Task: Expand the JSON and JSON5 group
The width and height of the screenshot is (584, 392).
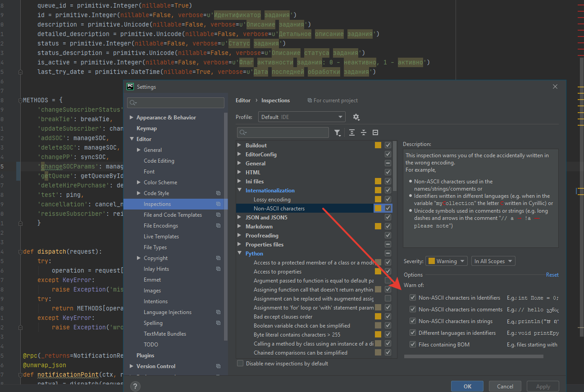Action: click(240, 218)
